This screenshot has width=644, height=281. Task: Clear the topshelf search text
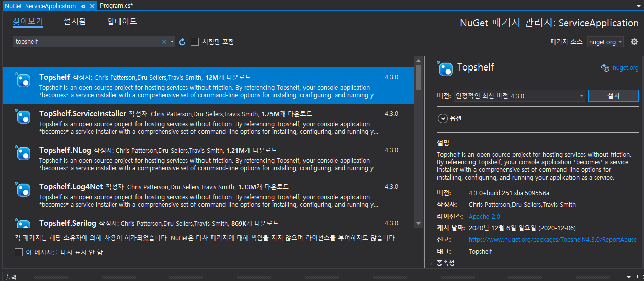point(164,42)
